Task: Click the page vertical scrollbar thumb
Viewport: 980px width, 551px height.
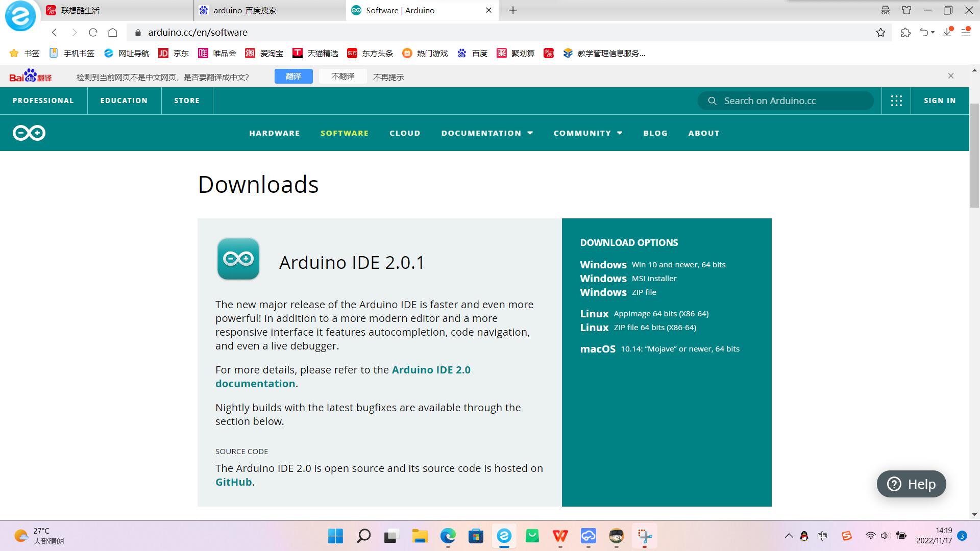Action: (974, 156)
